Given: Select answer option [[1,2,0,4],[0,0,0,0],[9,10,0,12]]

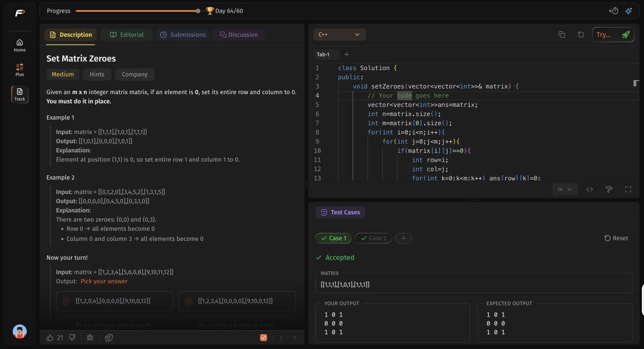Looking at the screenshot, I should (x=114, y=301).
